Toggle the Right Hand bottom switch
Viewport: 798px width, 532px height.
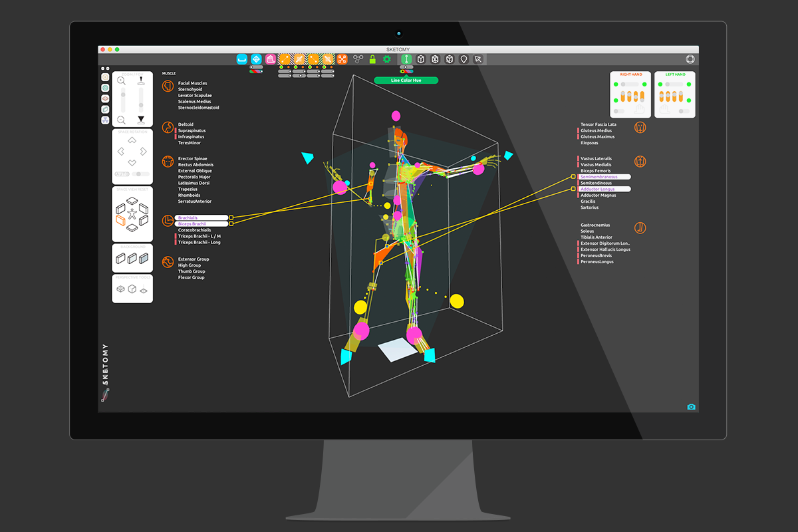[x=620, y=111]
